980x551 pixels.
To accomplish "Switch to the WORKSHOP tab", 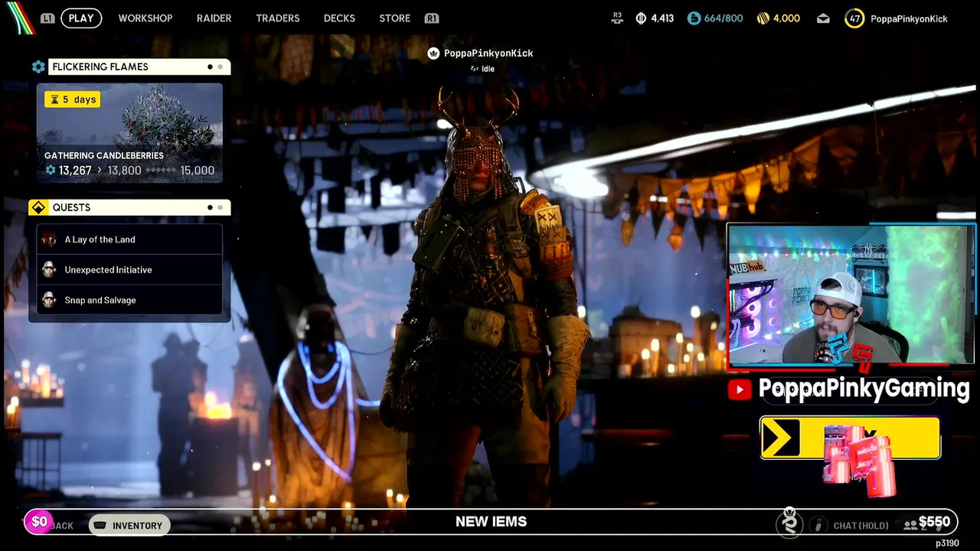I will [145, 18].
